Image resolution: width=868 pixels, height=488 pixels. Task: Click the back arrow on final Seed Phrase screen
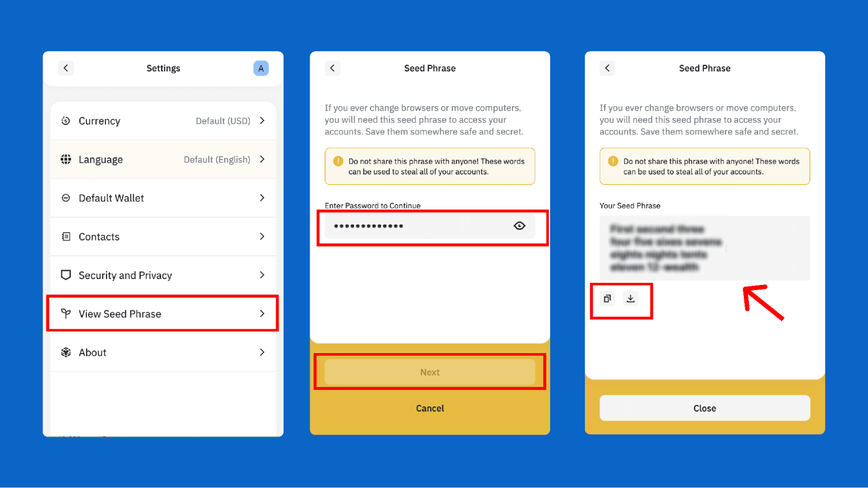[x=607, y=68]
